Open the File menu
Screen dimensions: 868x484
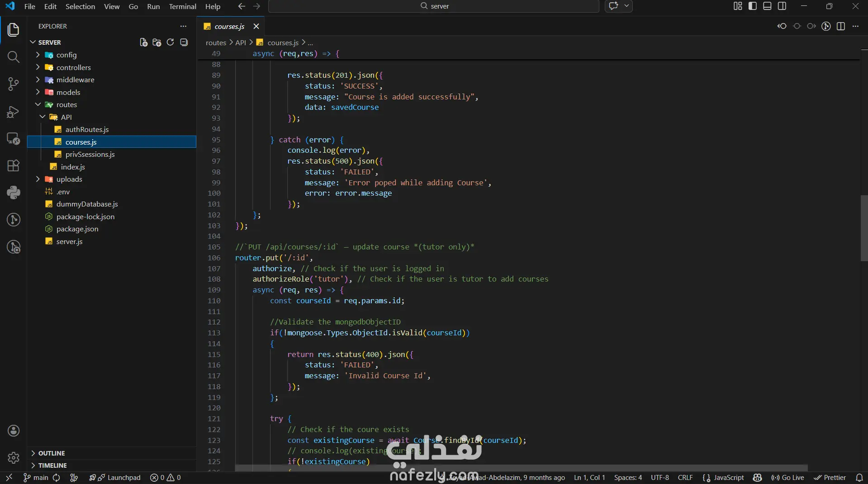tap(29, 6)
